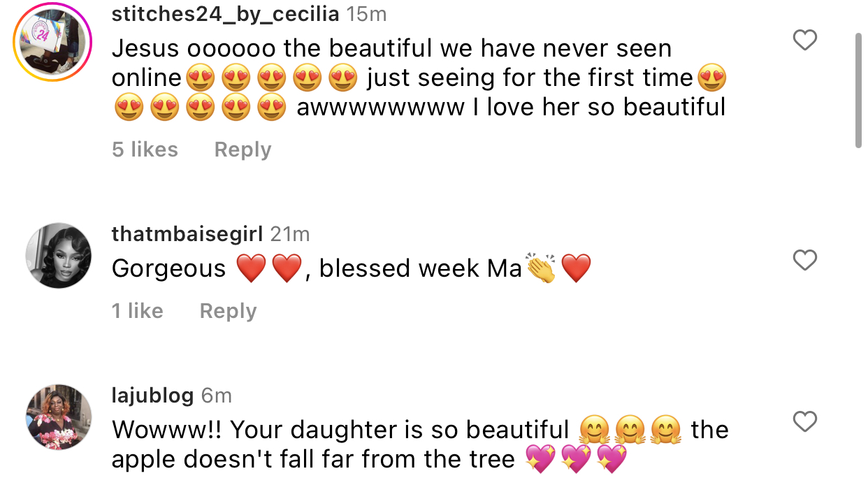This screenshot has width=868, height=478.
Task: Click the 'Your daughter is so beautiful' comment text
Action: tap(420, 444)
